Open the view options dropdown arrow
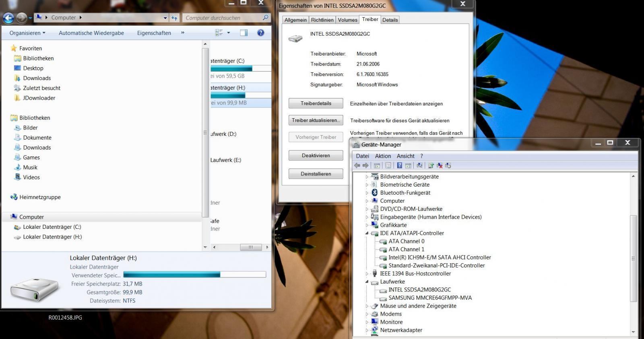644x339 pixels. click(229, 33)
